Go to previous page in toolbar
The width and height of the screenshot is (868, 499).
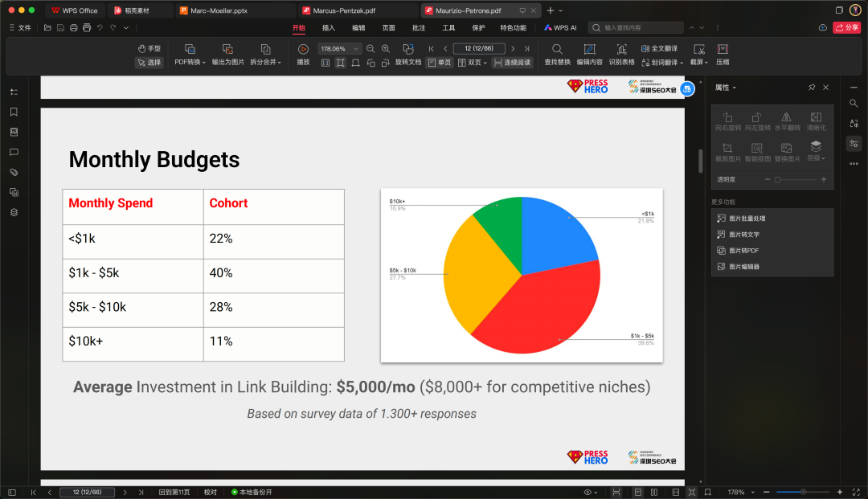(x=445, y=49)
